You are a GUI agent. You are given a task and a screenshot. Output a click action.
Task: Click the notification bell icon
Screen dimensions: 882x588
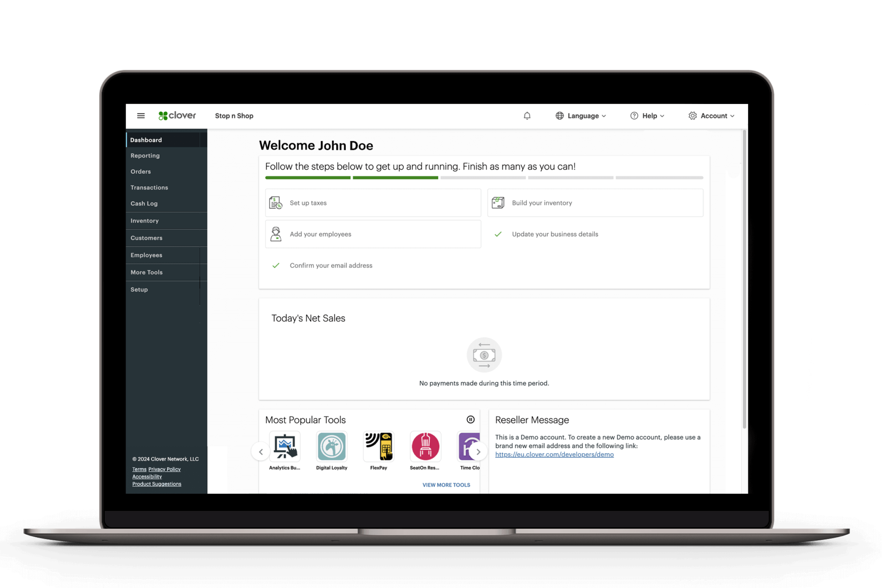point(526,115)
